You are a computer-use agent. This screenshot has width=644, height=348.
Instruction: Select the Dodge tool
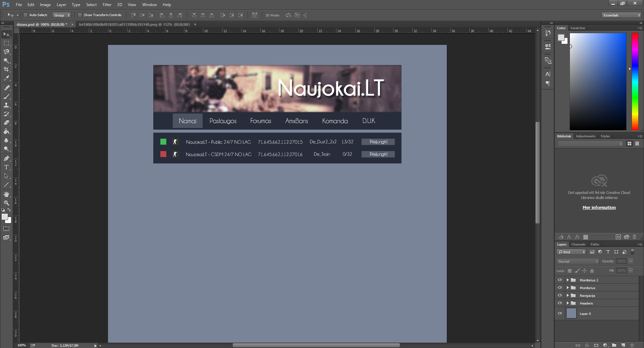[6, 149]
